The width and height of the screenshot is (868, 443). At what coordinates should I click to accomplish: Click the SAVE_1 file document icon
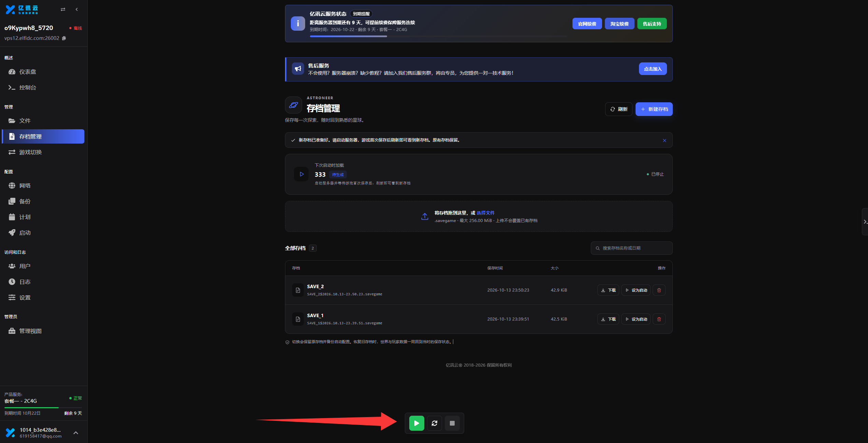click(x=298, y=319)
